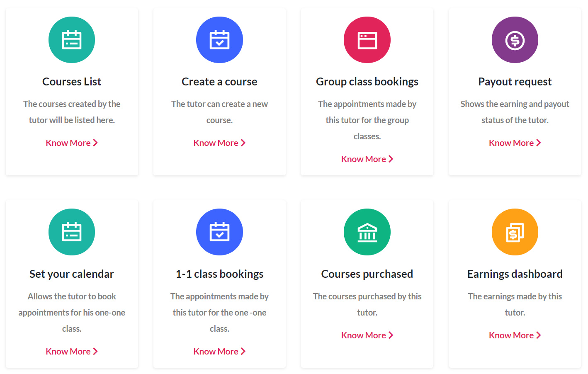The image size is (588, 374).
Task: Click the teal Courses List calendar icon
Action: point(72,40)
